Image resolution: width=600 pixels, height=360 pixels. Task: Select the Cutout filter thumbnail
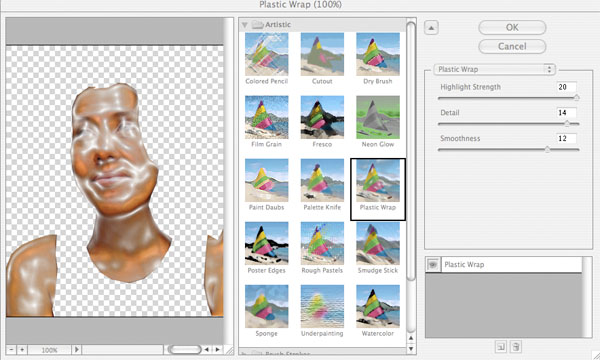[x=322, y=54]
